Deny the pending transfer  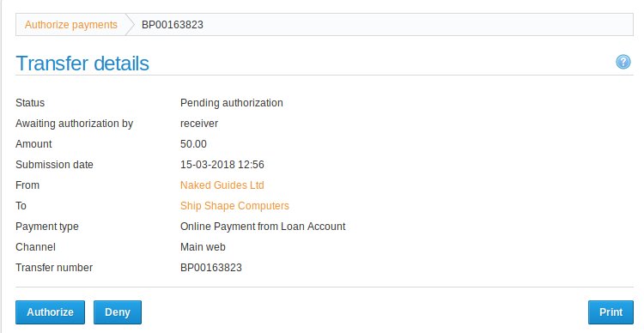pyautogui.click(x=118, y=312)
